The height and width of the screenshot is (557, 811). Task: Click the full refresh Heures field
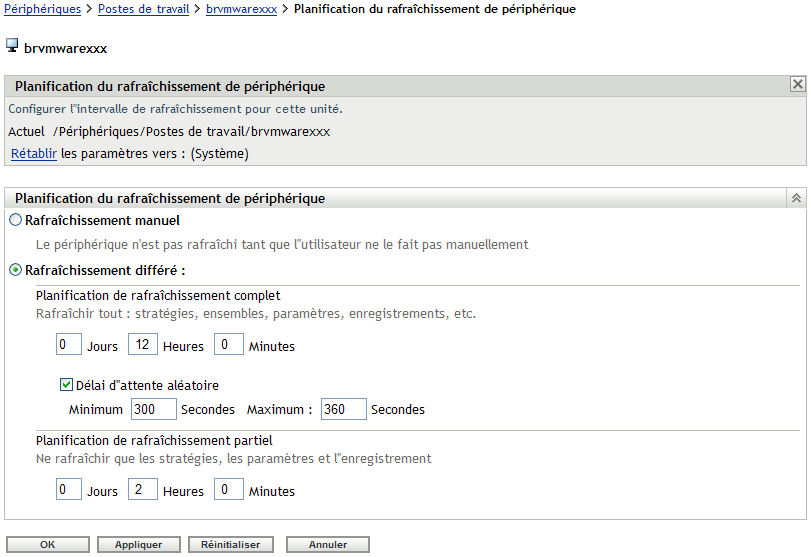pos(144,345)
